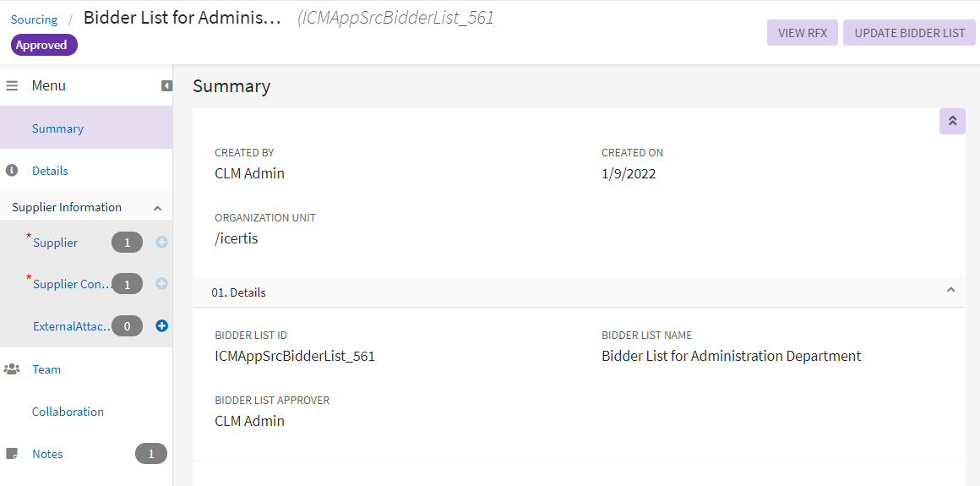Click the Approved status badge

pos(44,45)
